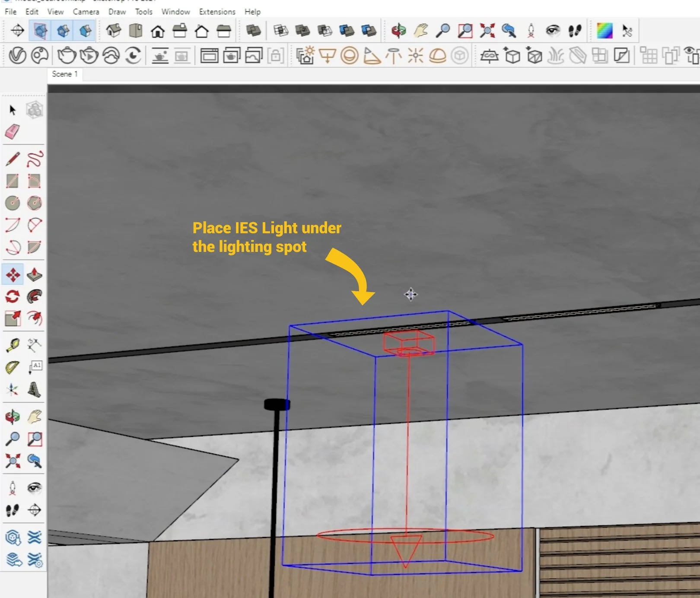The image size is (700, 598).
Task: Click the colorful material swatch on the toolbar
Action: (x=606, y=31)
